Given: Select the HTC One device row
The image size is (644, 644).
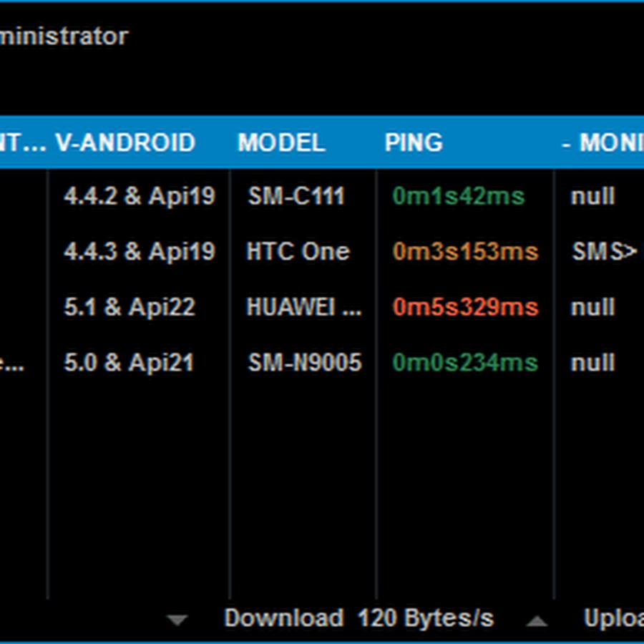Looking at the screenshot, I should [322, 251].
